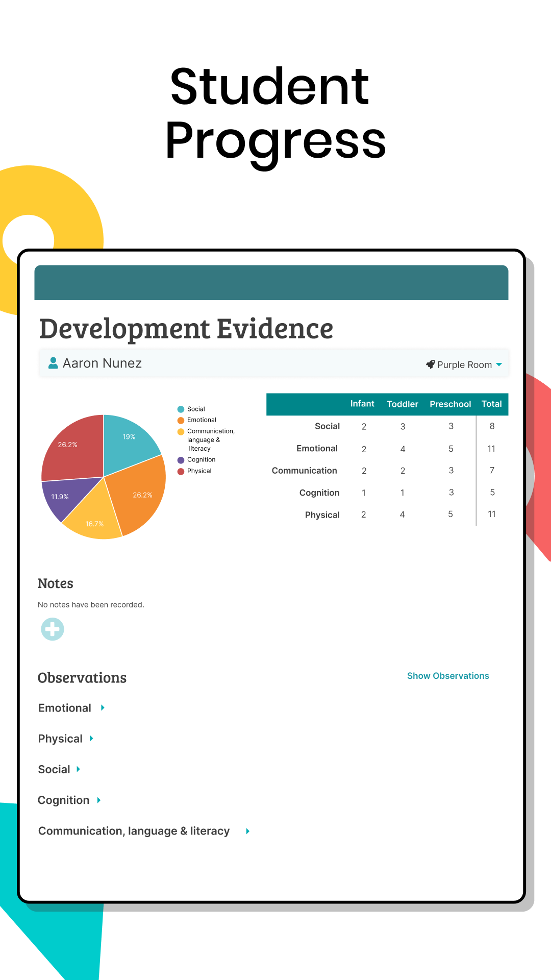551x980 pixels.
Task: Click the Communication yellow legend dot
Action: coord(181,431)
